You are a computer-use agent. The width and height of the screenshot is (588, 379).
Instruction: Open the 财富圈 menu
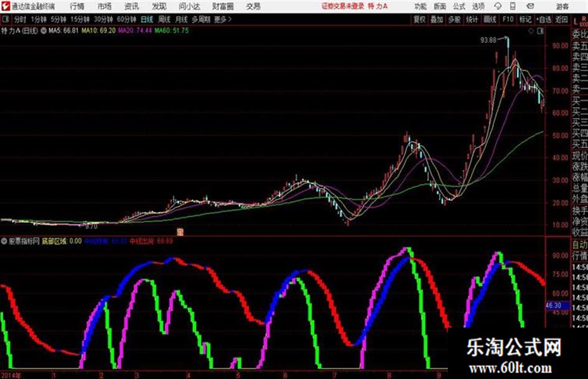point(223,6)
